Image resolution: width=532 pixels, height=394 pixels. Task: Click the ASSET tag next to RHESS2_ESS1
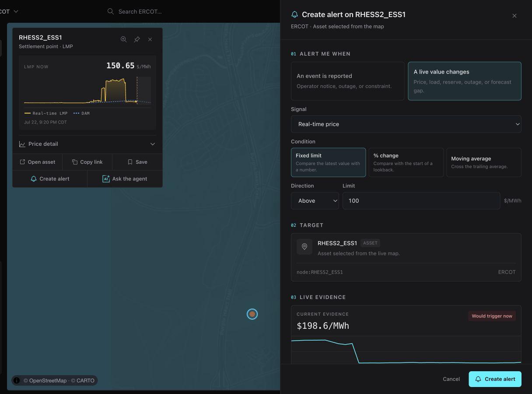[x=370, y=243]
